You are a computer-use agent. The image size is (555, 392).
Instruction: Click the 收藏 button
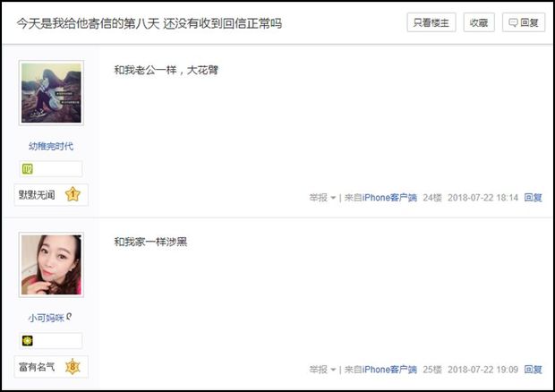click(x=479, y=22)
